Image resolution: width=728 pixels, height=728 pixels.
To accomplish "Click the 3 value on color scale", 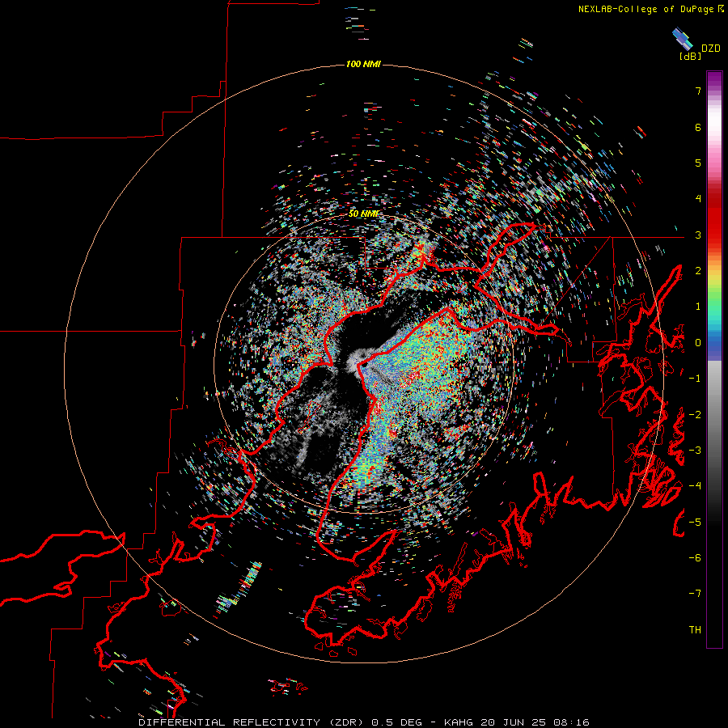I will coord(698,235).
